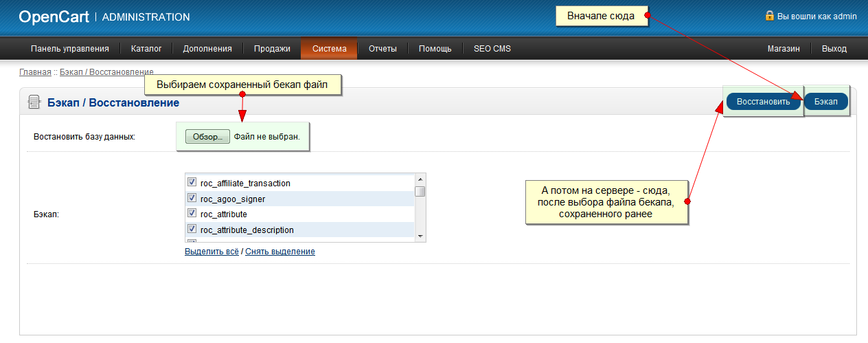Click the table list scrollbar thumb
868x343 pixels.
[x=420, y=191]
